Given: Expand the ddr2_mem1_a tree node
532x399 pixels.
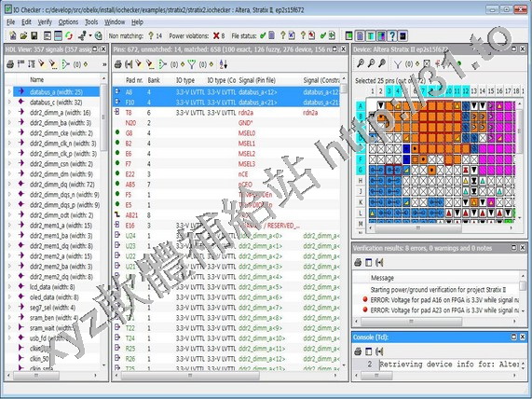Looking at the screenshot, I should pyautogui.click(x=9, y=226).
